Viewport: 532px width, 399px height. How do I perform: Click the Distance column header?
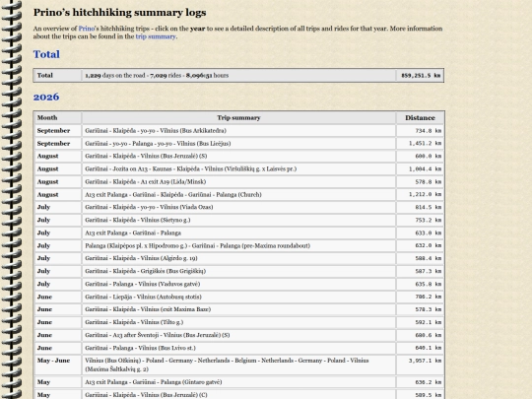click(420, 118)
